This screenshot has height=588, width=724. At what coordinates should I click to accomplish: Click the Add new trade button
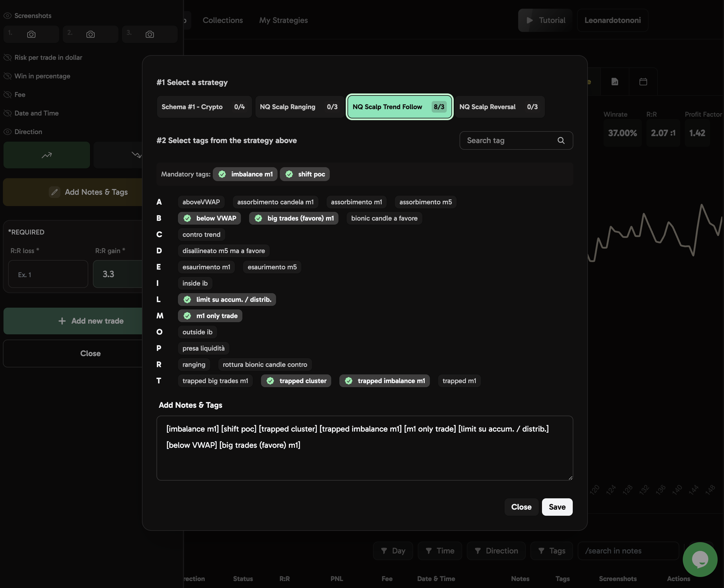pyautogui.click(x=73, y=321)
